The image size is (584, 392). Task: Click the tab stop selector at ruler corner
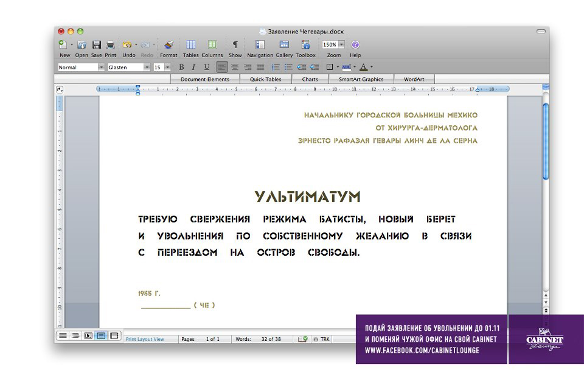(60, 89)
